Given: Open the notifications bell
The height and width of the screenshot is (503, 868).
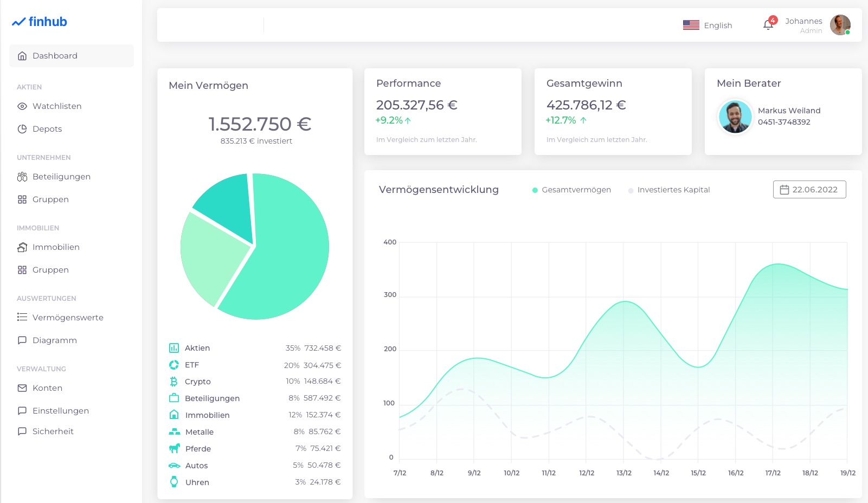Looking at the screenshot, I should pyautogui.click(x=768, y=24).
